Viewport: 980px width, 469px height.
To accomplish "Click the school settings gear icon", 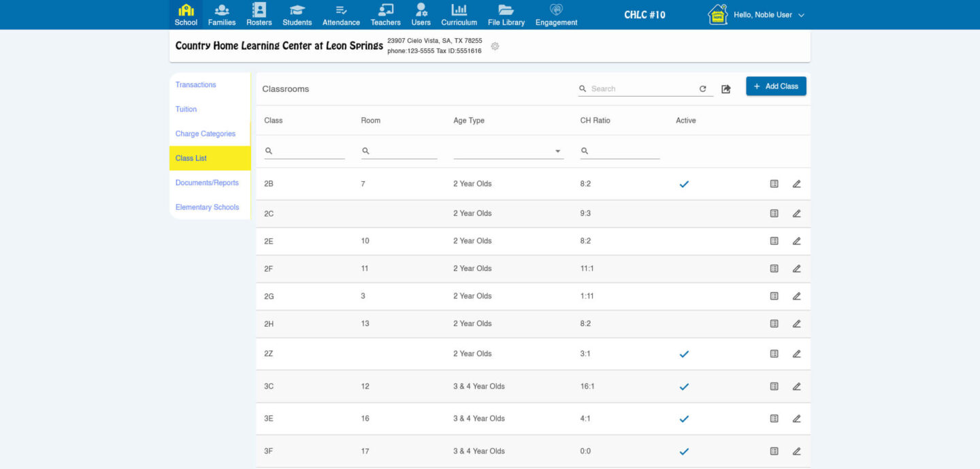I will click(495, 46).
